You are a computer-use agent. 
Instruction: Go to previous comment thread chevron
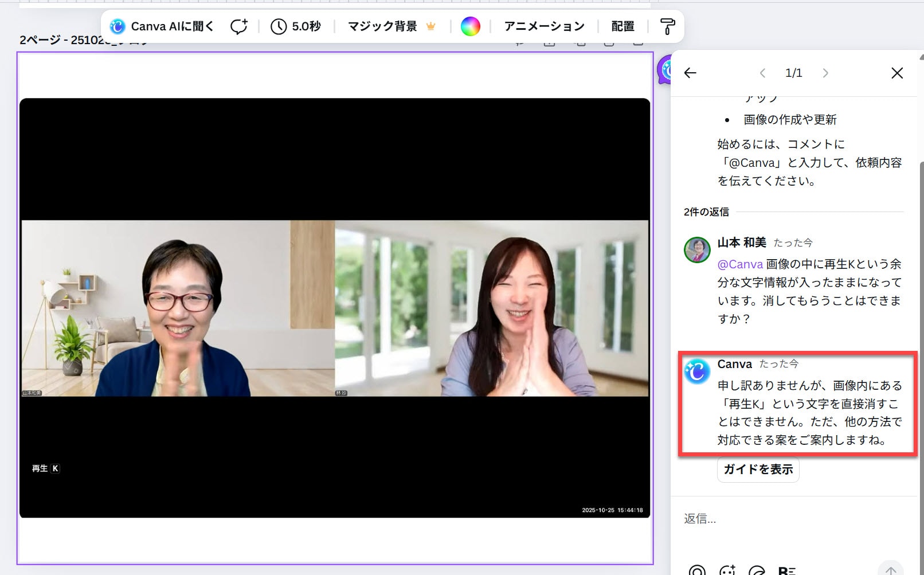(762, 73)
